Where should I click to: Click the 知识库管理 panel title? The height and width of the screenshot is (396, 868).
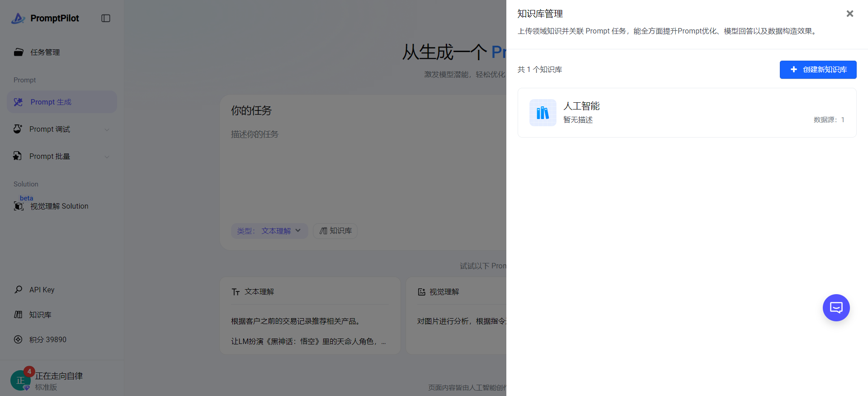tap(540, 14)
